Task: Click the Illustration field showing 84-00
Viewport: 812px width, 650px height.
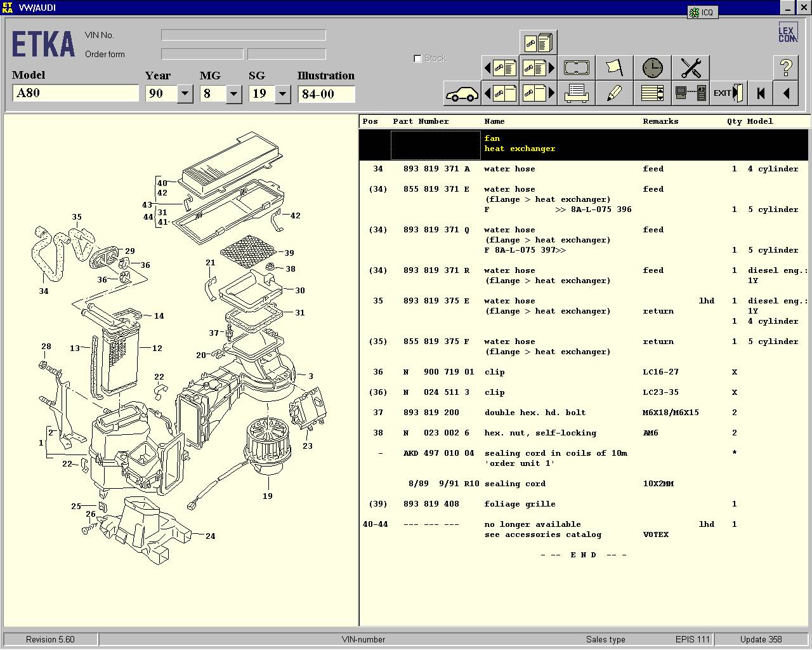Action: [x=326, y=94]
